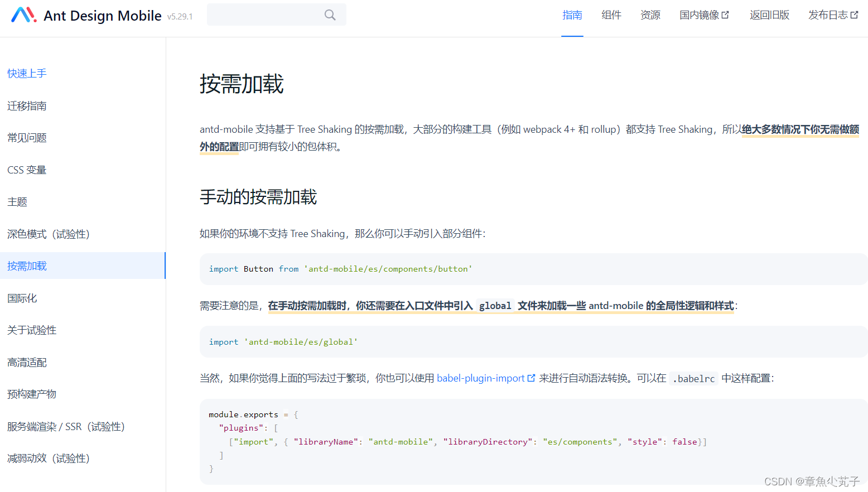Click the import 'antd-mobile/es/global' code line
The image size is (868, 492).
[x=283, y=342]
